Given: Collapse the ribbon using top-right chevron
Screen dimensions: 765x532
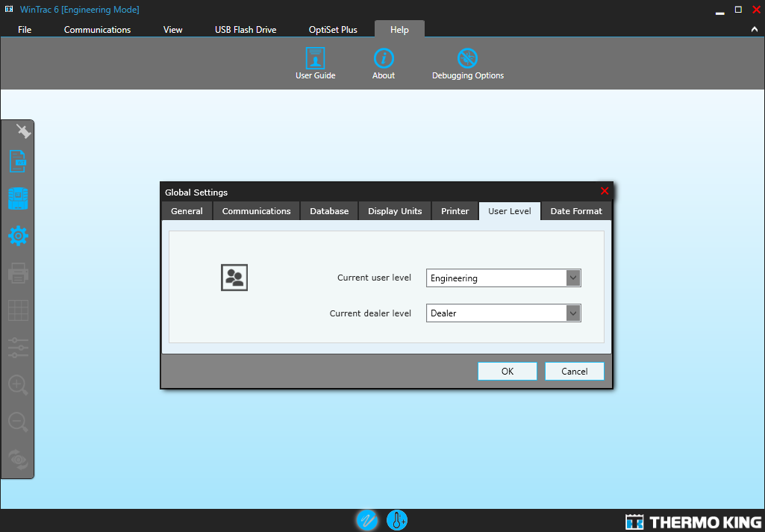Looking at the screenshot, I should click(x=754, y=30).
